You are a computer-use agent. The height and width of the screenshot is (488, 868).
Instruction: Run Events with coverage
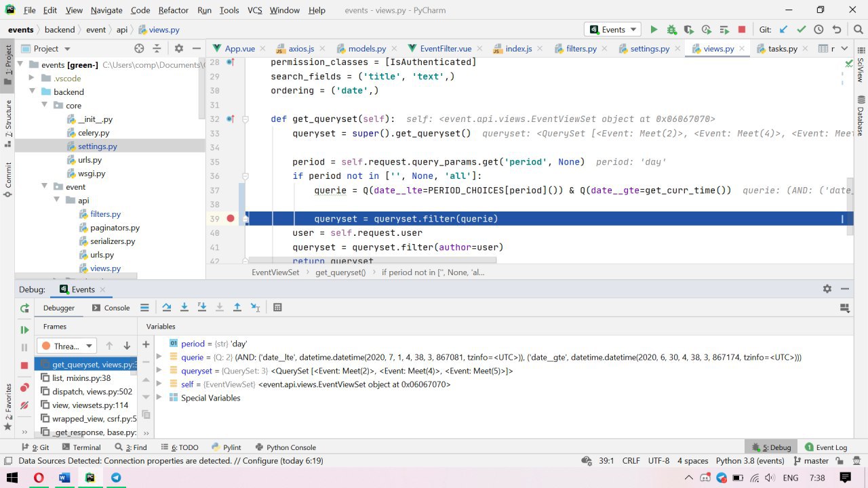689,30
